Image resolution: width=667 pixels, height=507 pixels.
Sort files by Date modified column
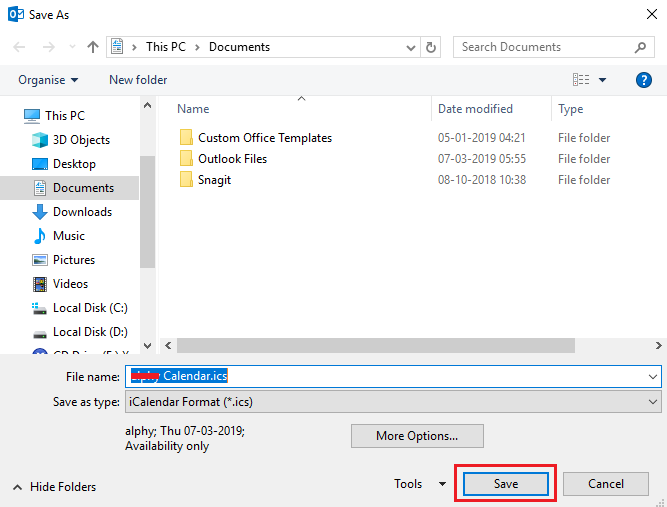[x=475, y=109]
